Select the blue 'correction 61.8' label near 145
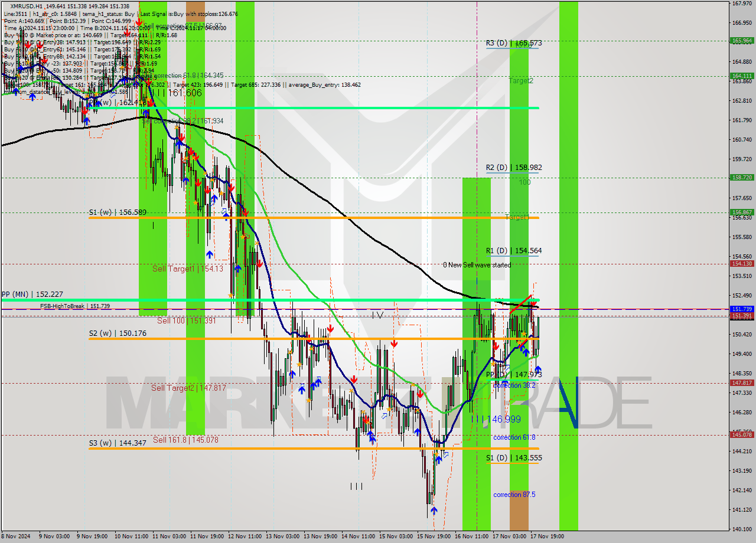Image resolution: width=756 pixels, height=543 pixels. point(514,437)
